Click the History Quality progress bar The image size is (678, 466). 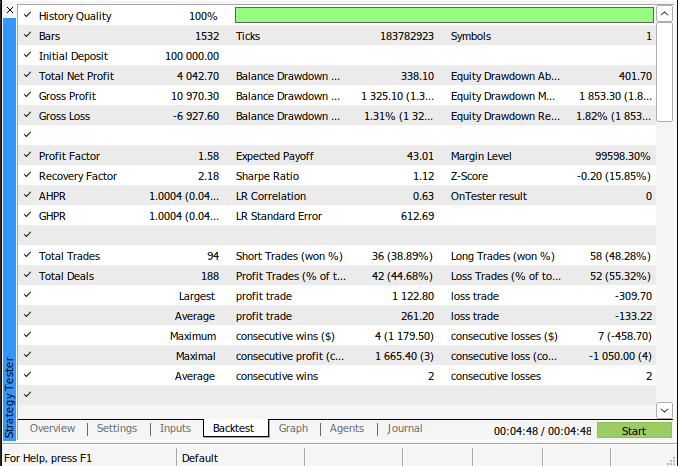[x=444, y=15]
